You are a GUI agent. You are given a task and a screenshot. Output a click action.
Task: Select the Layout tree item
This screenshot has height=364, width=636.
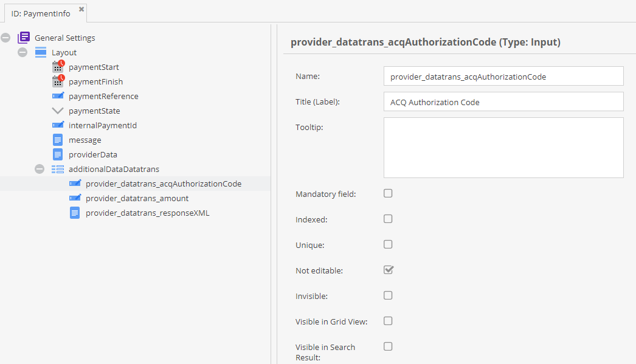coord(64,52)
